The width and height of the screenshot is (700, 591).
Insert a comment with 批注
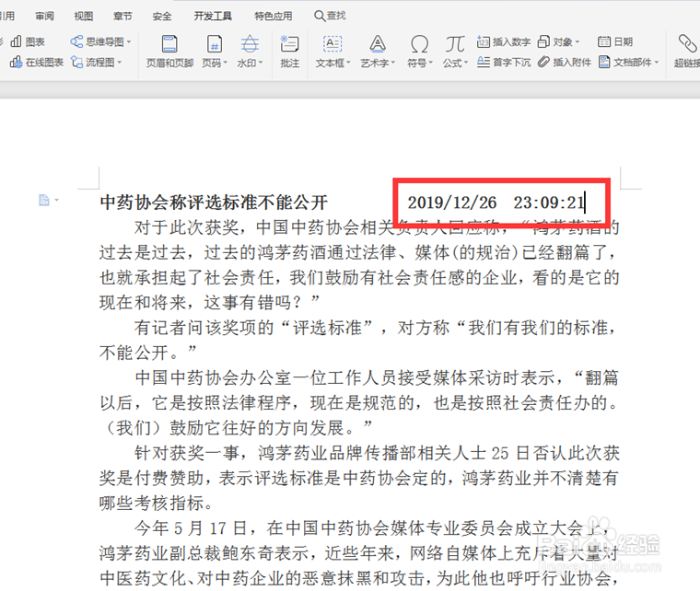pyautogui.click(x=289, y=52)
